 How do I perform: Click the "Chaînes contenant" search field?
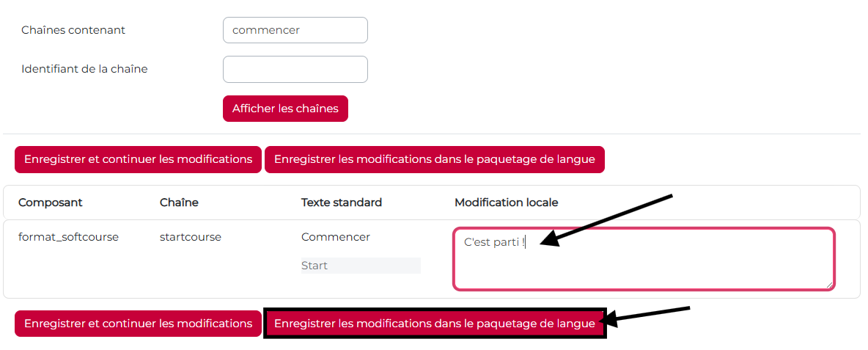pyautogui.click(x=295, y=30)
